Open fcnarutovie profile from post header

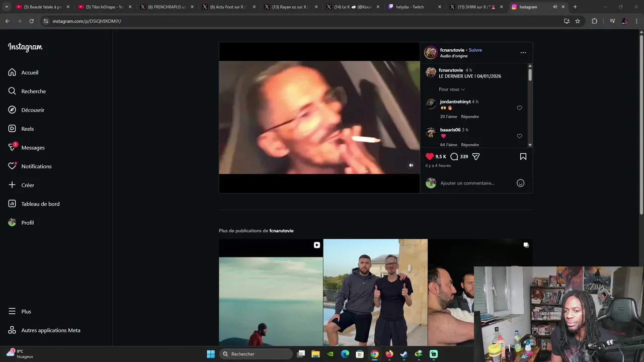(x=452, y=50)
